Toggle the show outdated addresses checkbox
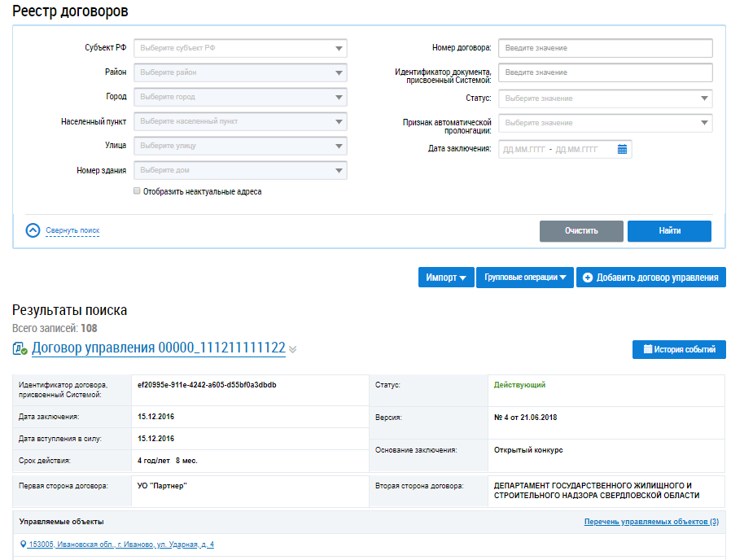This screenshot has height=560, width=731. click(x=137, y=191)
